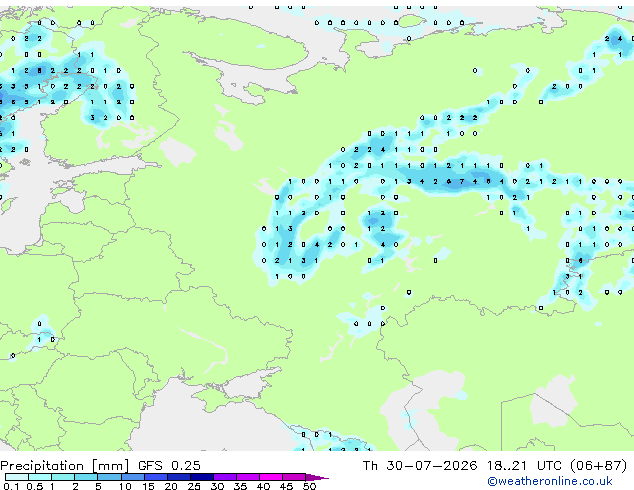Click the '0.1' legend scale label
The height and width of the screenshot is (490, 634).
(11, 486)
